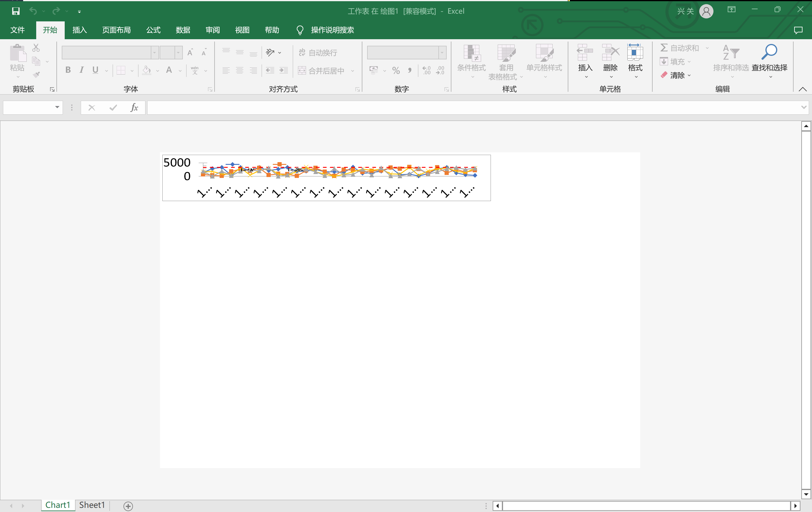Open the 插入 ribbon tab

coord(80,30)
